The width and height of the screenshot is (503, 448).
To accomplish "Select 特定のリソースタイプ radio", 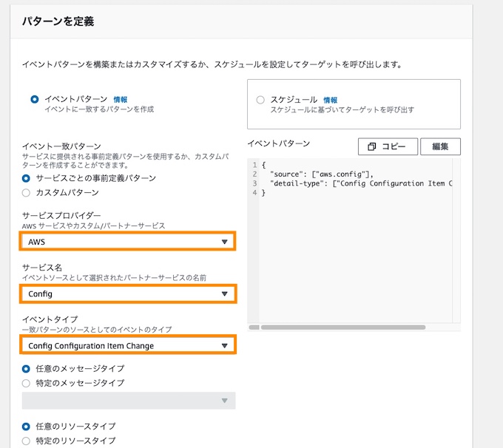I will (x=26, y=441).
